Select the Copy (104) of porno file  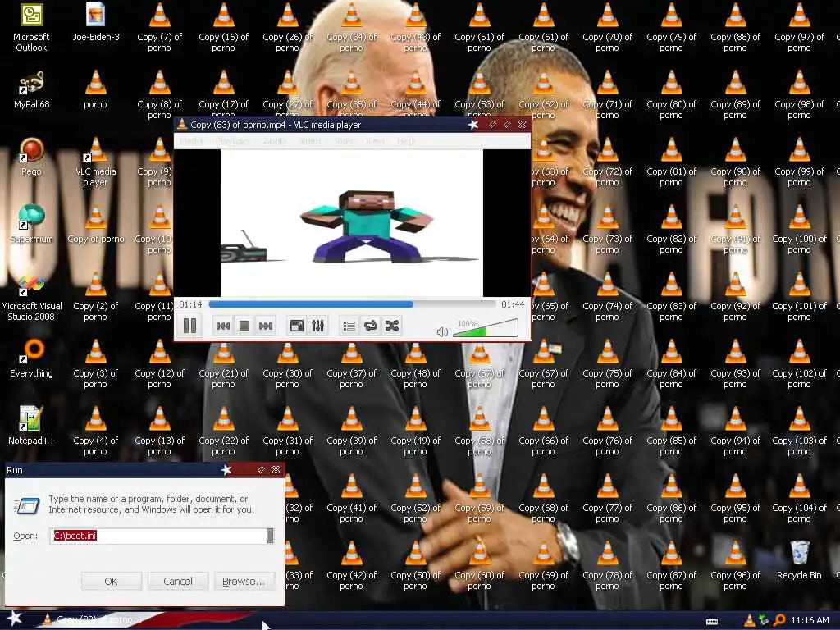coord(799,499)
